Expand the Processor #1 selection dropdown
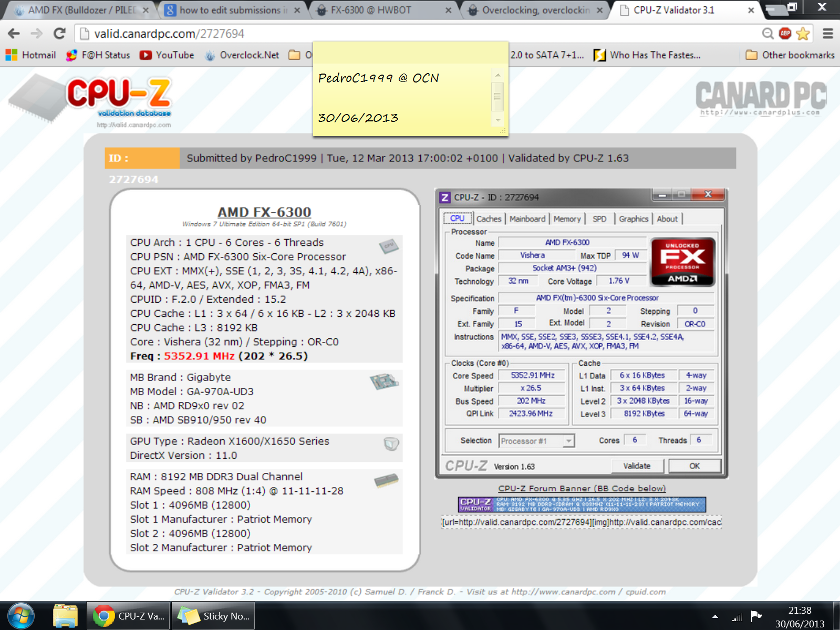Viewport: 840px width, 630px height. 568,441
